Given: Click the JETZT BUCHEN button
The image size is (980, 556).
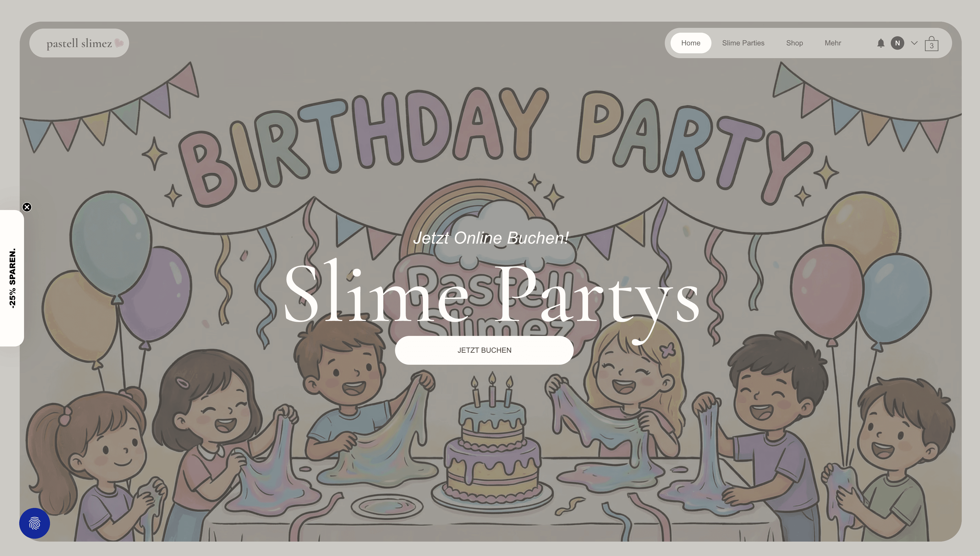Looking at the screenshot, I should (x=484, y=350).
